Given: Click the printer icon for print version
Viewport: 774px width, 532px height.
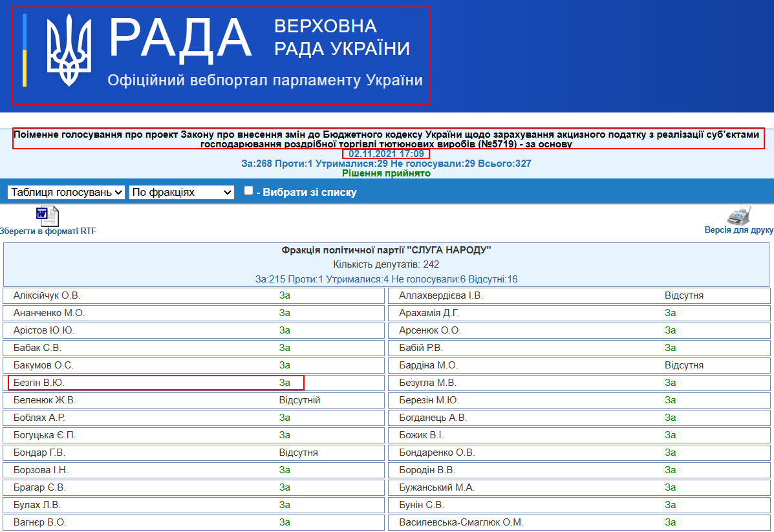Looking at the screenshot, I should pos(739,216).
